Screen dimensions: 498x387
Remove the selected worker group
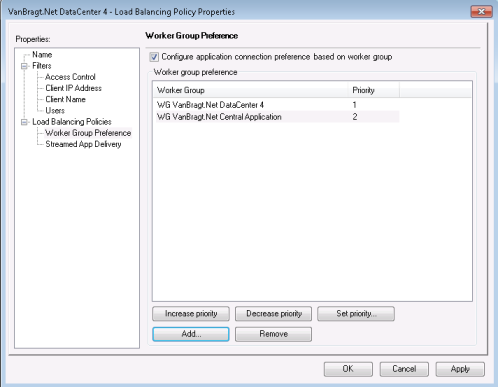click(x=274, y=334)
